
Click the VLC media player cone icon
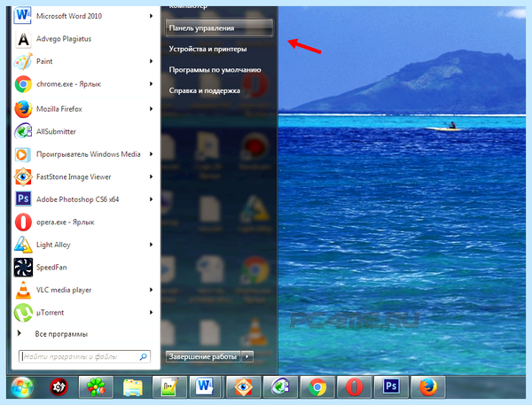[23, 290]
